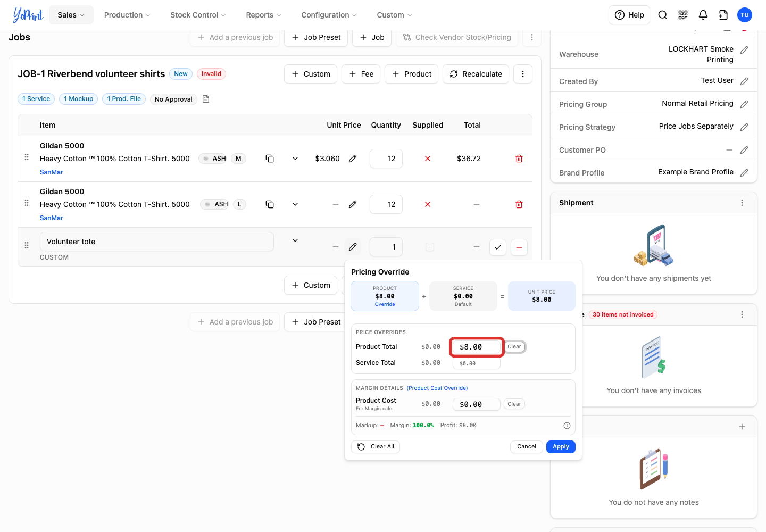This screenshot has height=532, width=766.
Task: Toggle Supplied checkbox for Volunteer tote
Action: coord(430,247)
